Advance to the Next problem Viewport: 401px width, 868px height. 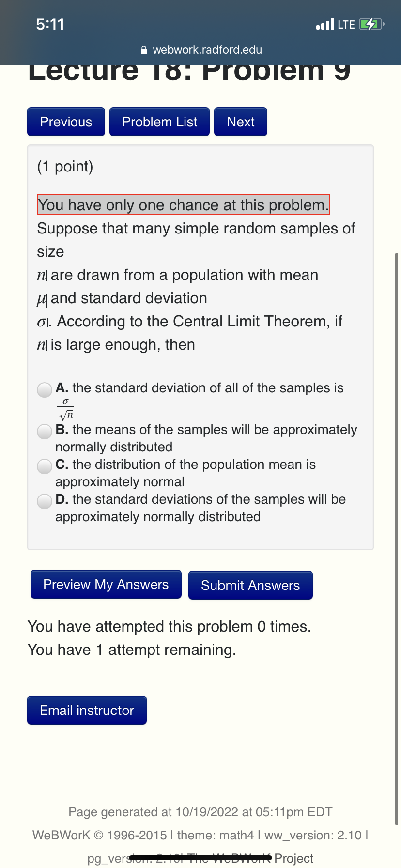240,122
